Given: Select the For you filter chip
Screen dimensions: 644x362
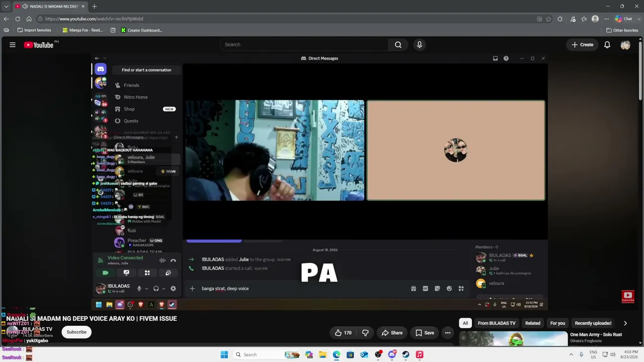Looking at the screenshot, I should pyautogui.click(x=557, y=323).
